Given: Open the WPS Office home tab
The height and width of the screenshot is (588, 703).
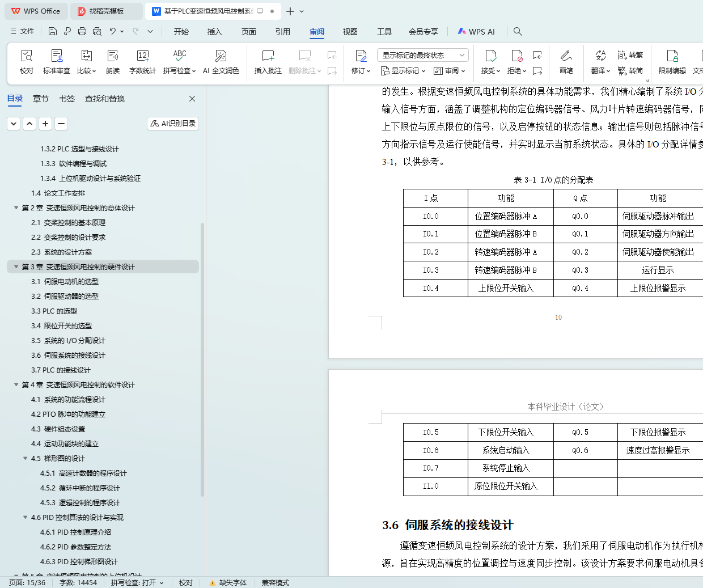Looking at the screenshot, I should pyautogui.click(x=36, y=11).
